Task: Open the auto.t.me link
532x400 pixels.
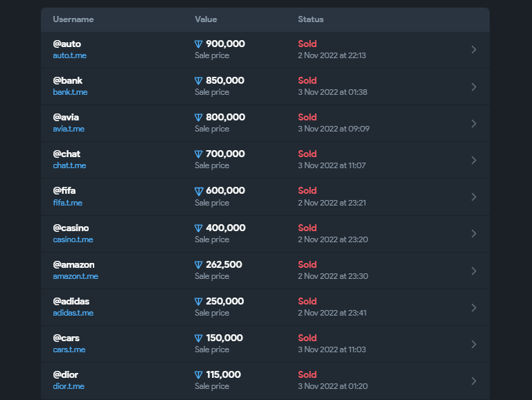Action: [x=69, y=55]
